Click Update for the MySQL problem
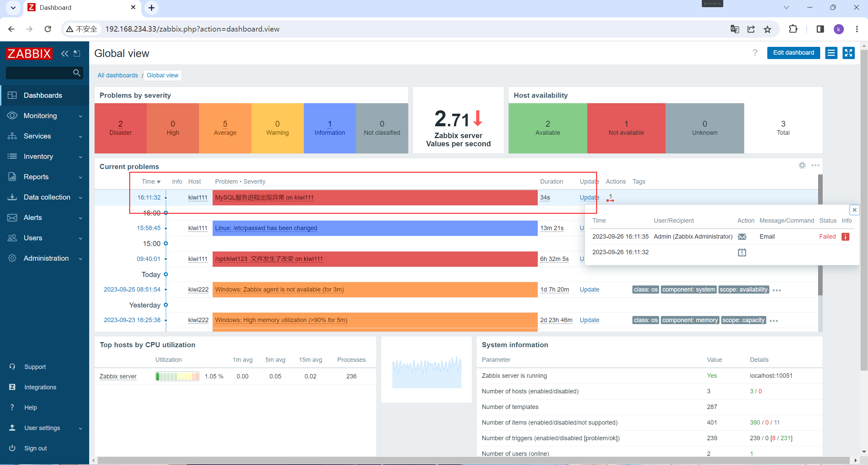This screenshot has width=868, height=465. [x=589, y=198]
